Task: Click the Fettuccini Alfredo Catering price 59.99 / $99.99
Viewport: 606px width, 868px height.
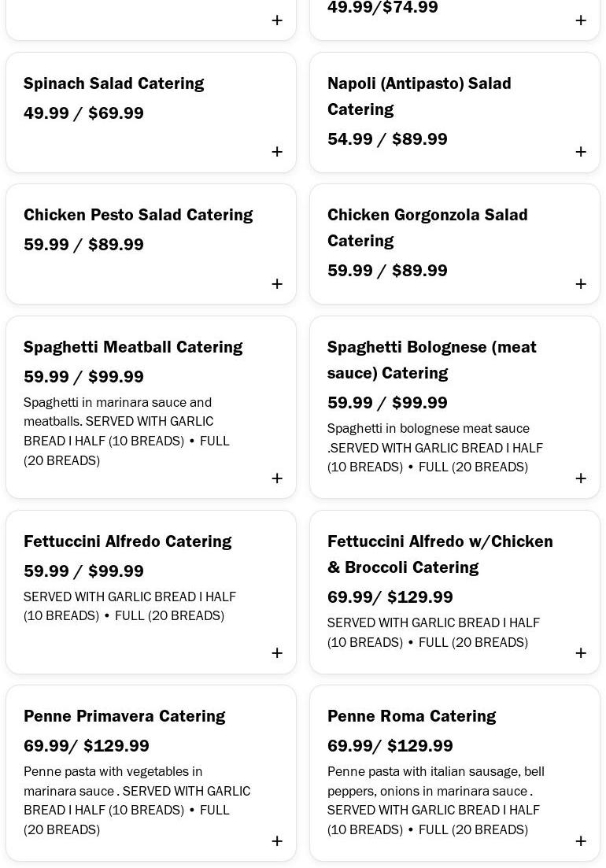Action: (83, 571)
